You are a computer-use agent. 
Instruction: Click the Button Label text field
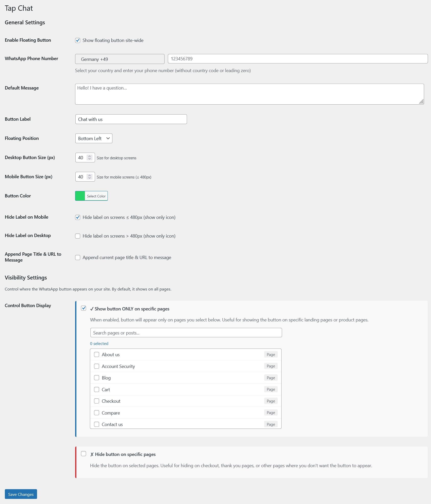[x=131, y=119]
